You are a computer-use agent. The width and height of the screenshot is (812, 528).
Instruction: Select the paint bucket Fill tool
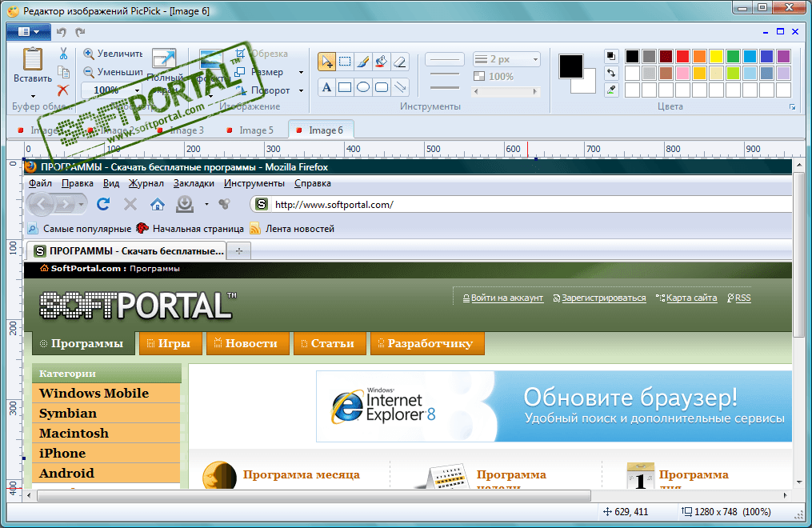[382, 62]
